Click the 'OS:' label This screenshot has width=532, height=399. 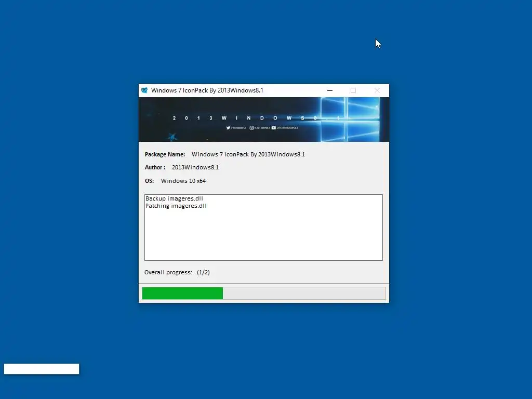coord(149,181)
